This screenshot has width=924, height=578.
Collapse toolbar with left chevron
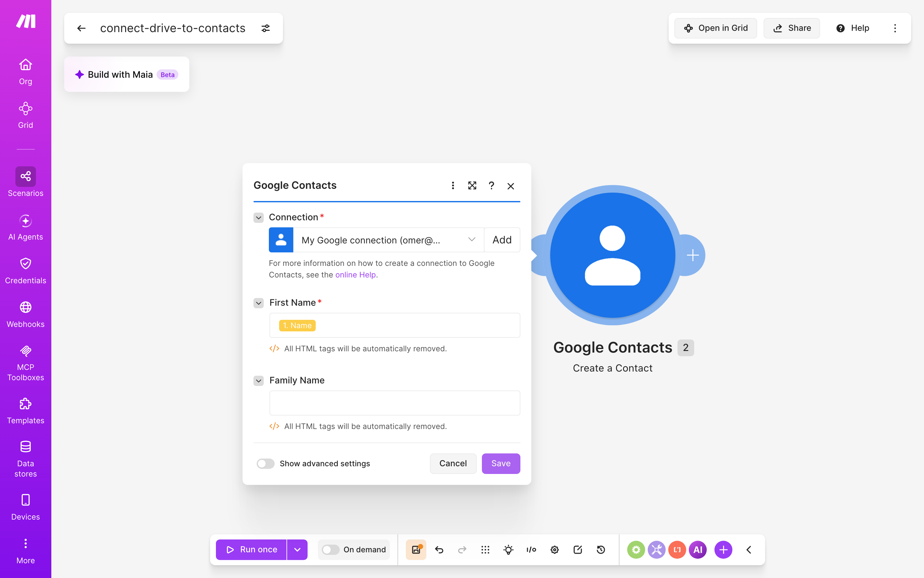(x=749, y=550)
